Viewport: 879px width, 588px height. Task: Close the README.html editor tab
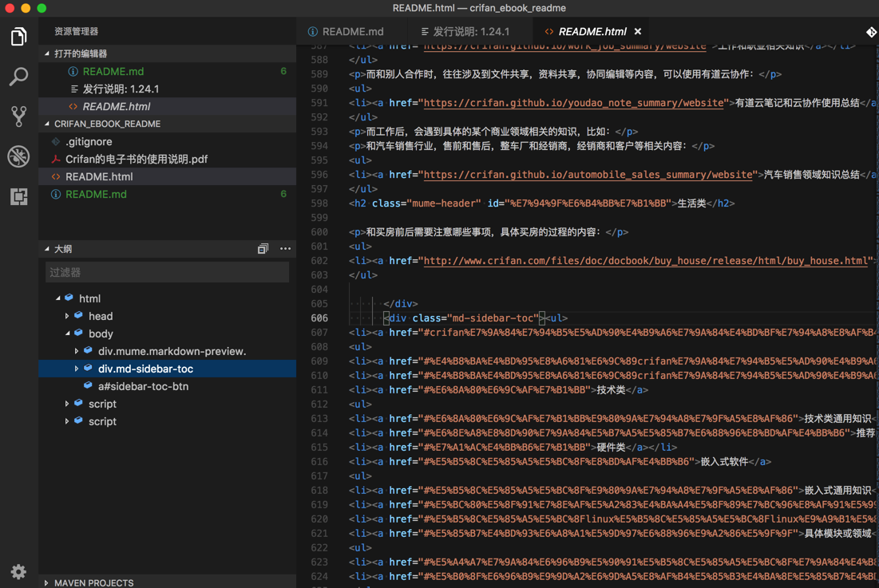coord(637,31)
